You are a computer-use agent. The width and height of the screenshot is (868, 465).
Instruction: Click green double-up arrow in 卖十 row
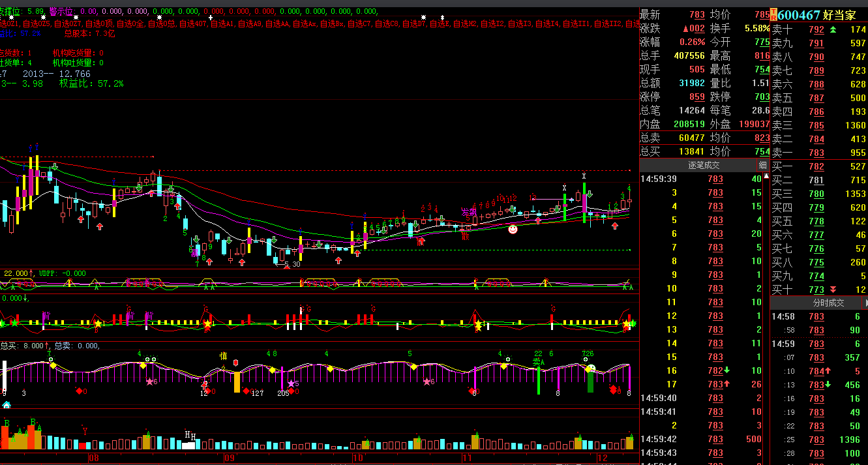833,29
